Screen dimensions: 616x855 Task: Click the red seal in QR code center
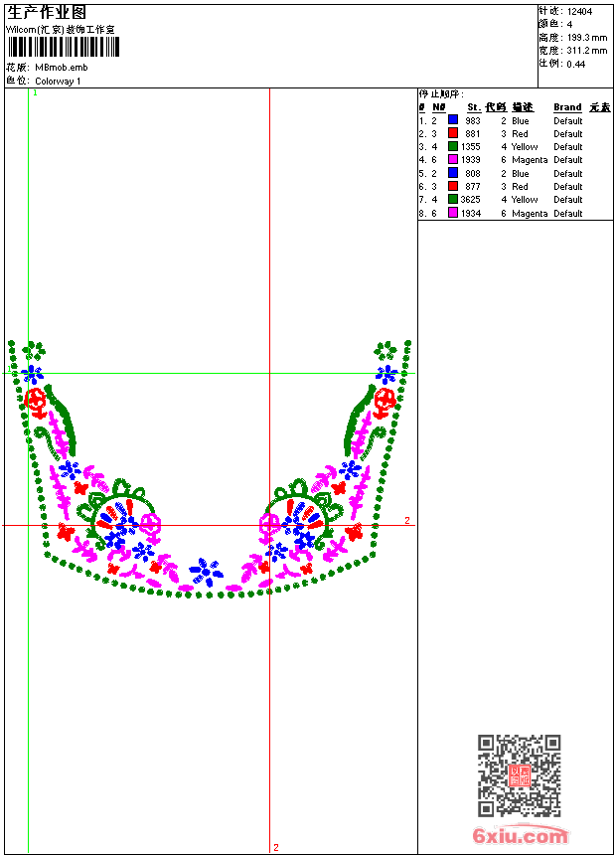[520, 775]
